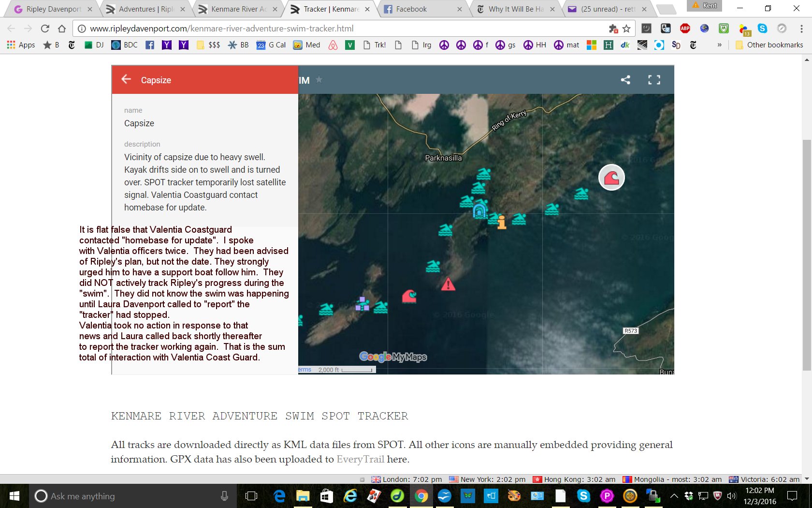812x508 pixels.
Task: Select the blue tunnel-shaped marker near Parknasilla
Action: point(479,211)
